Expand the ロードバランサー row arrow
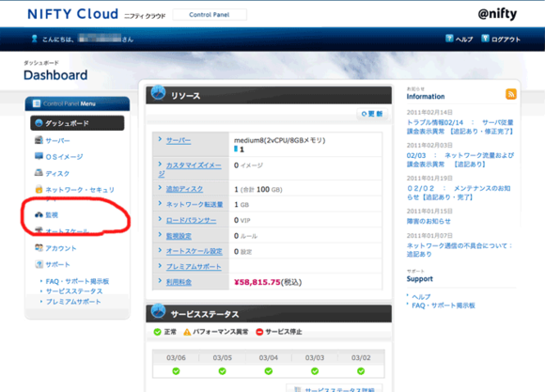 click(160, 219)
